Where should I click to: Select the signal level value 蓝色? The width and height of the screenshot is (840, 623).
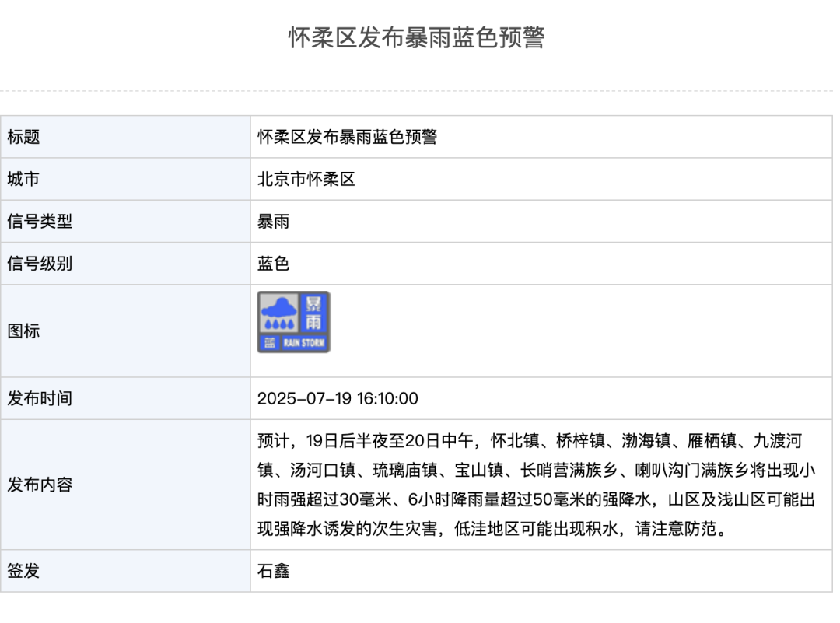(x=273, y=264)
